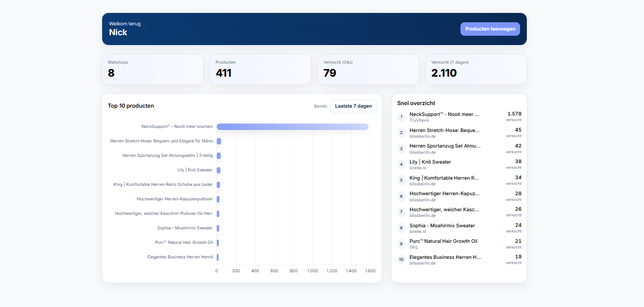Click rank 1 badge in Snel overzicht
Image resolution: width=644 pixels, height=307 pixels.
[x=401, y=117]
